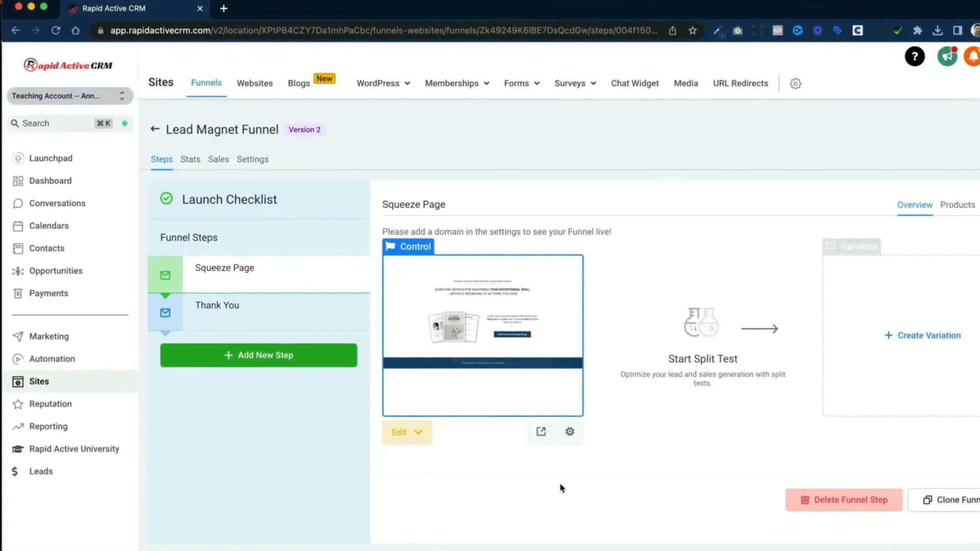
Task: Open Reputation in sidebar
Action: (x=50, y=404)
